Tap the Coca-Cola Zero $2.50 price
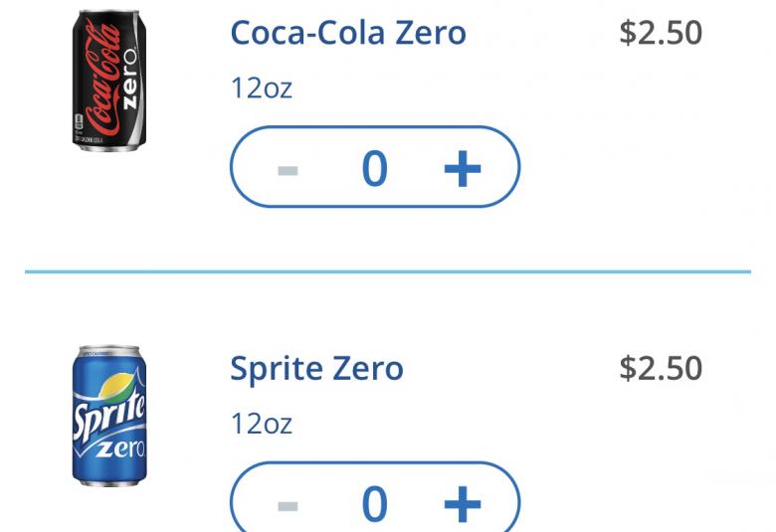776x532 pixels. pyautogui.click(x=661, y=33)
